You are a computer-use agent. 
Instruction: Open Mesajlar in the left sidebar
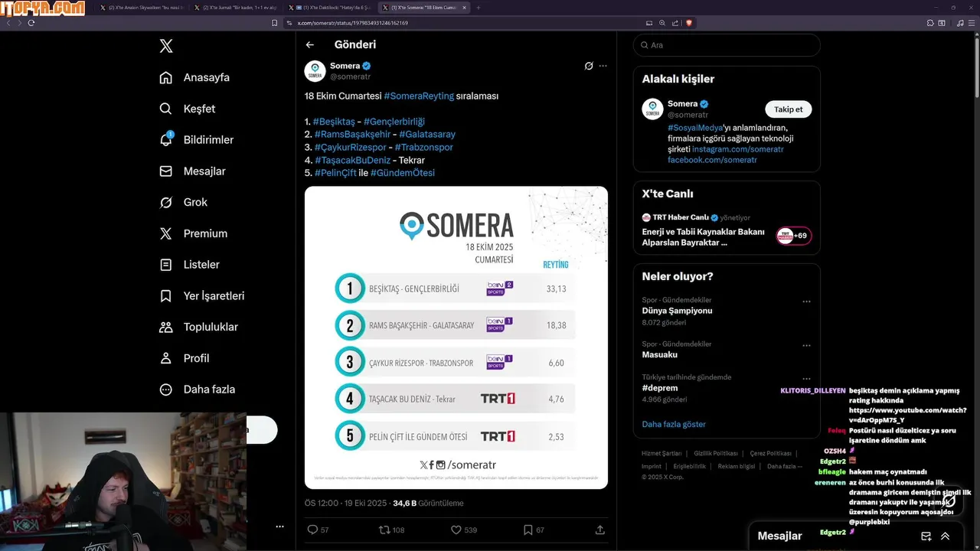(192, 171)
